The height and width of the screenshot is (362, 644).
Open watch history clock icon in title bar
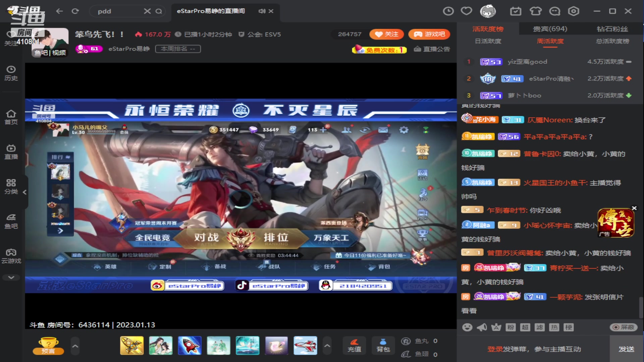448,11
